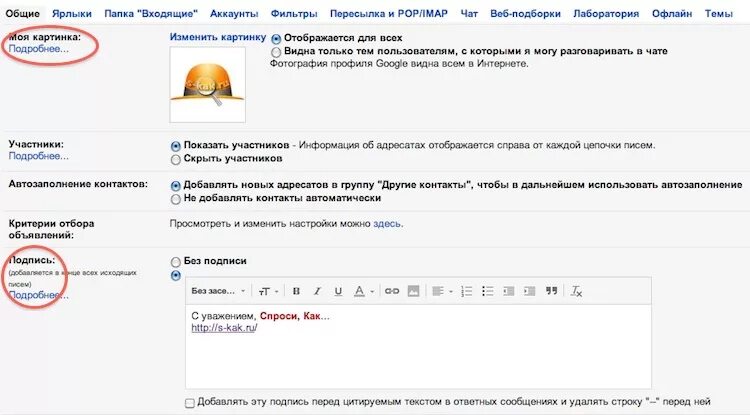Check 'Добавлять эту подпись перед цитируемым текстом'

tap(190, 403)
